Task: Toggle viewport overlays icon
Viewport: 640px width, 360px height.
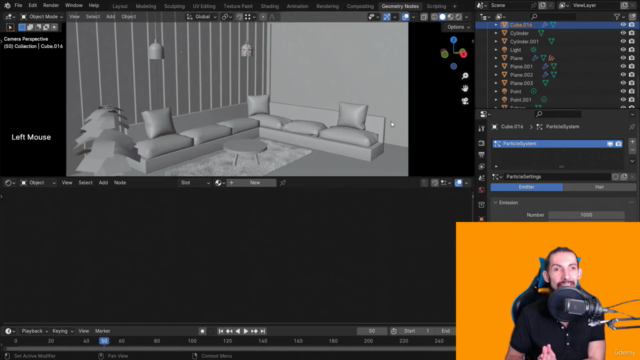Action: 405,17
